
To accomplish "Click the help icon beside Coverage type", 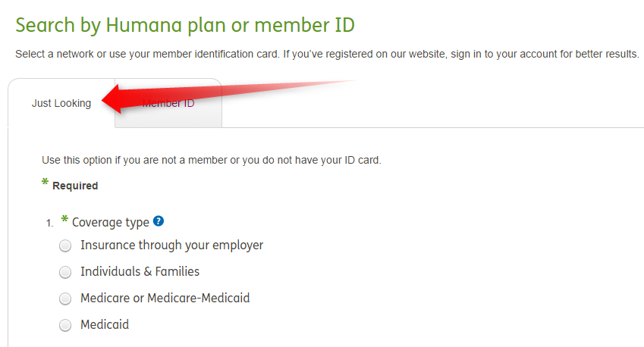I will tap(158, 221).
